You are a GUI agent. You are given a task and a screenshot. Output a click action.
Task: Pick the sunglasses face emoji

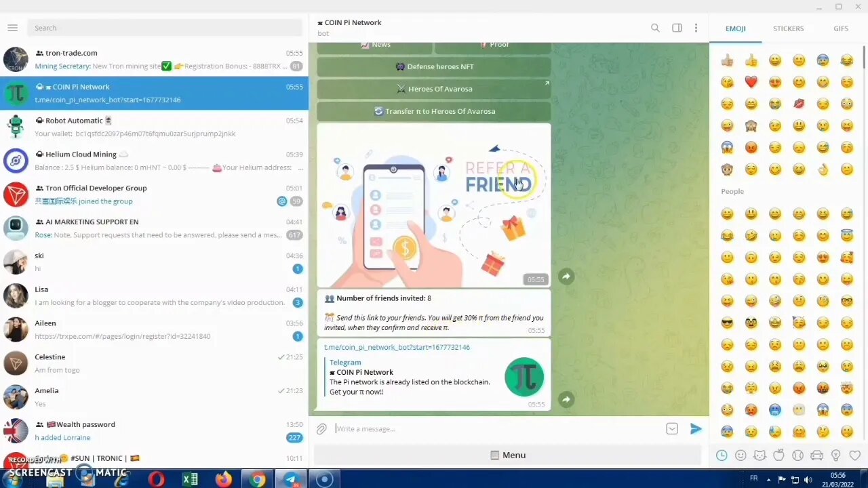(x=727, y=323)
